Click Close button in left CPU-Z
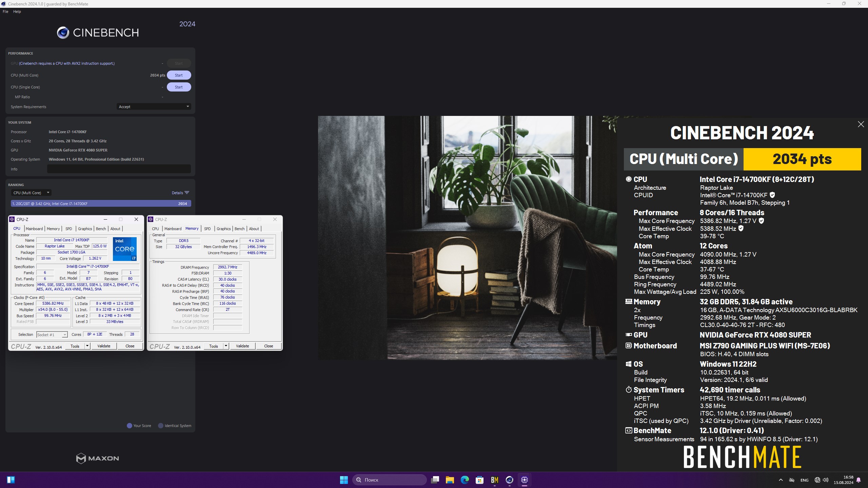Screen dimensions: 868x488 tap(130, 346)
